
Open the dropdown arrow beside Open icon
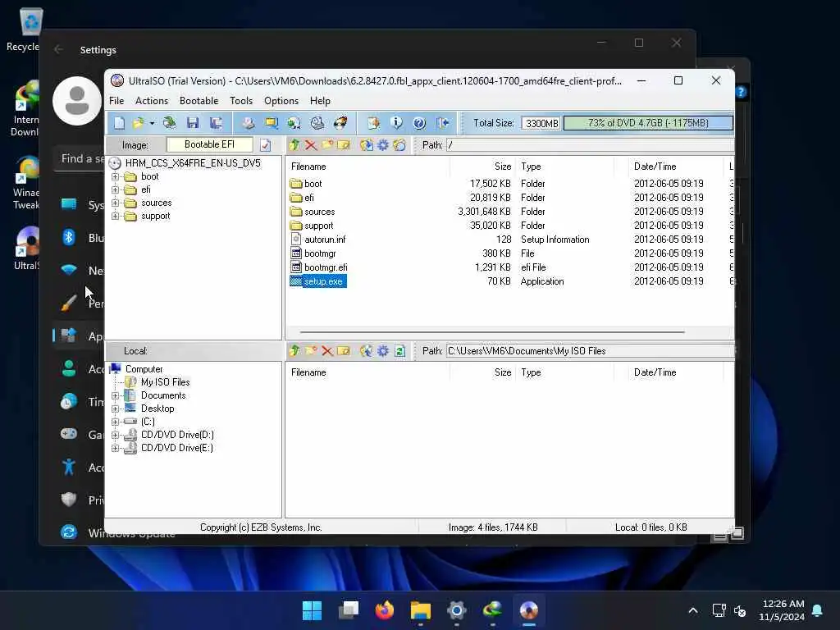point(152,124)
